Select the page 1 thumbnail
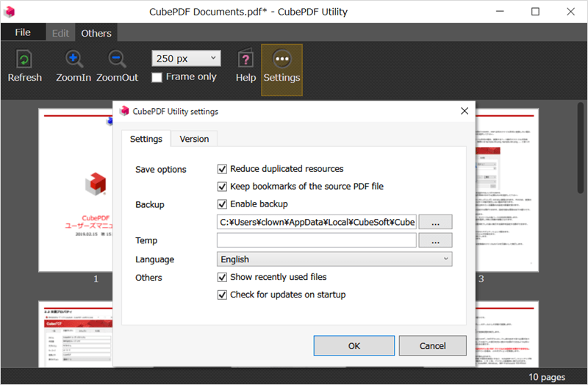 76,190
